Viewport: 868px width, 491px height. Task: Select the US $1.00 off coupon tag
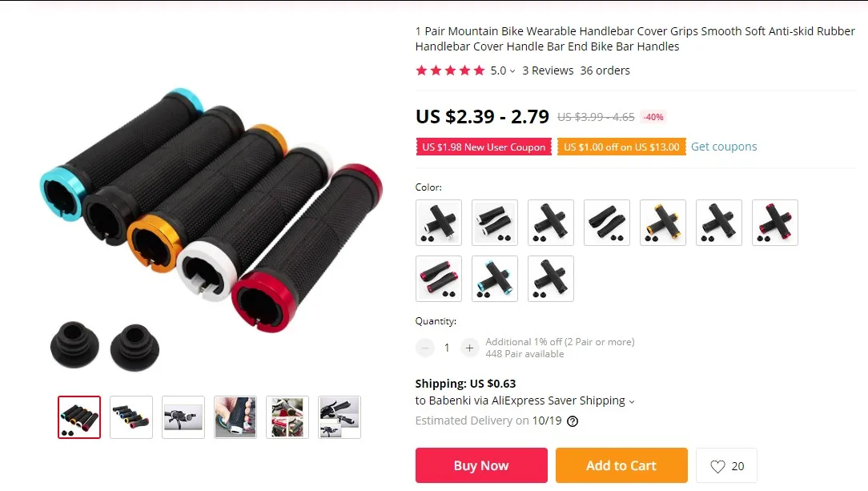(621, 147)
